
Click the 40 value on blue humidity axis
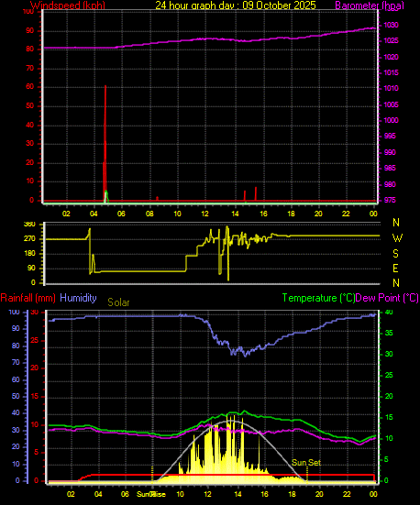point(16,412)
